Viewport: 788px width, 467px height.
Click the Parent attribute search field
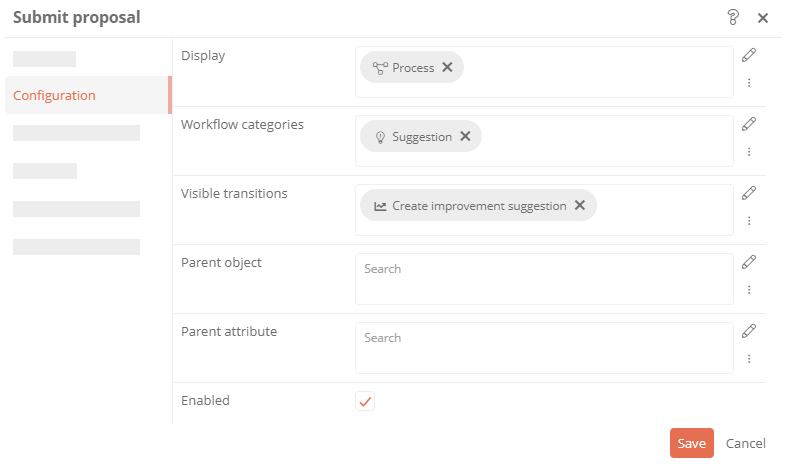544,348
